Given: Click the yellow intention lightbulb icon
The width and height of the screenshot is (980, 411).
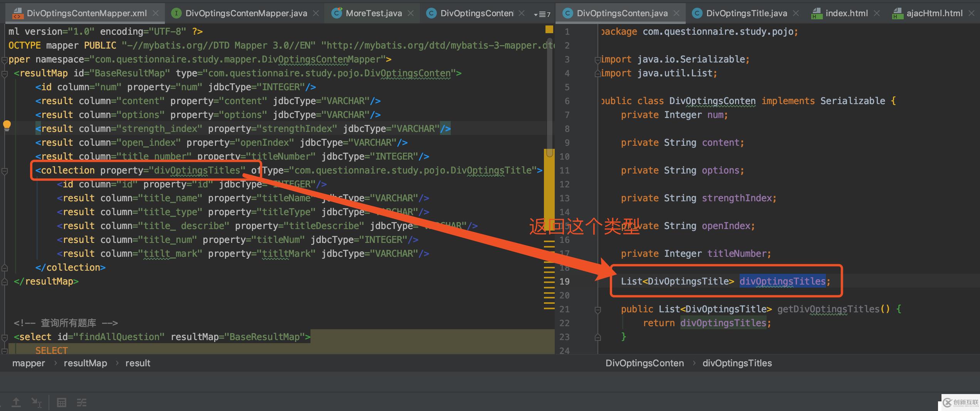Looking at the screenshot, I should 7,125.
